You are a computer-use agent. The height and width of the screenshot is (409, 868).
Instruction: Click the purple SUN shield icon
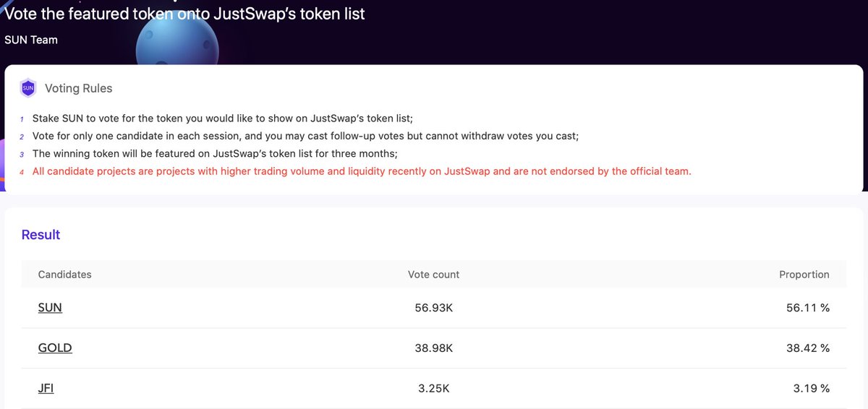tap(28, 88)
